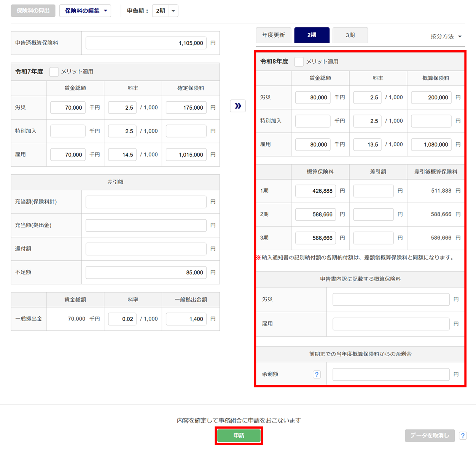The width and height of the screenshot is (476, 453).
Task: Open help icon beside データを取消し
Action: point(463,436)
